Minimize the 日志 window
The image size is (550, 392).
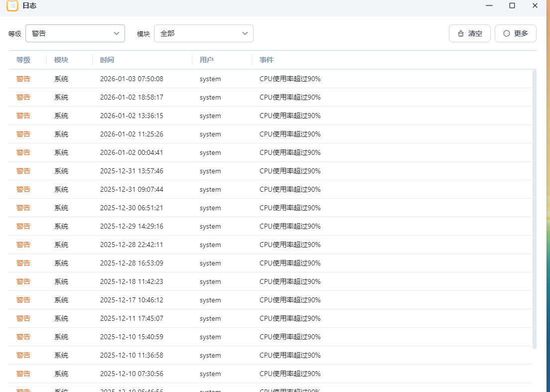(489, 5)
